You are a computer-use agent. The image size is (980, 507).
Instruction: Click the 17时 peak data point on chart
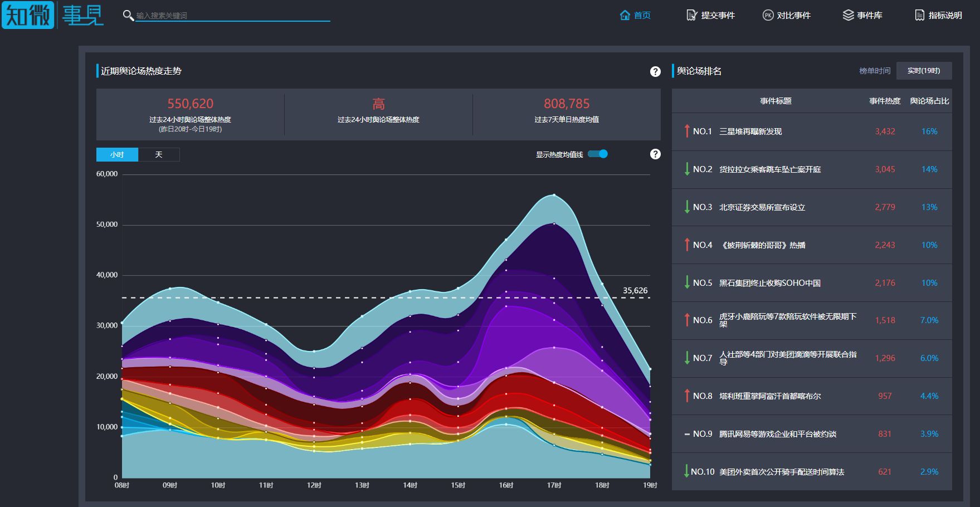(554, 195)
